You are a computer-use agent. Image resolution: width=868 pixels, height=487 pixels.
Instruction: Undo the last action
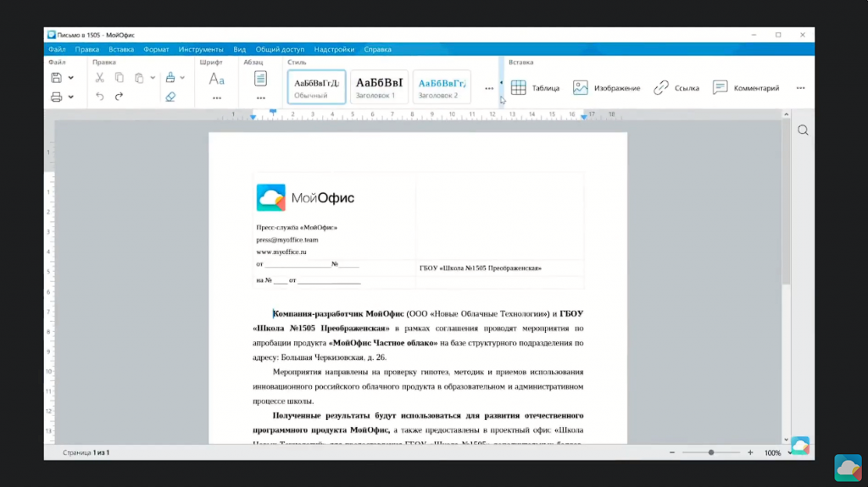pos(100,97)
